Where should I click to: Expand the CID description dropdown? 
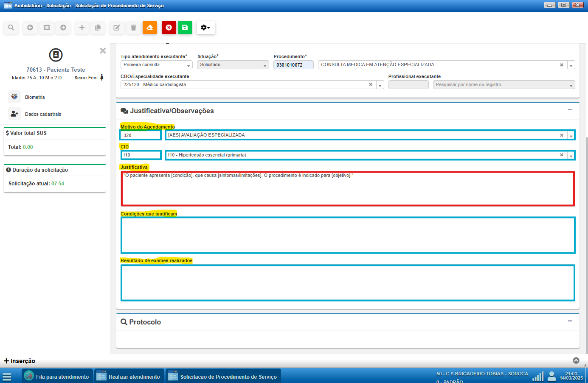[571, 156]
